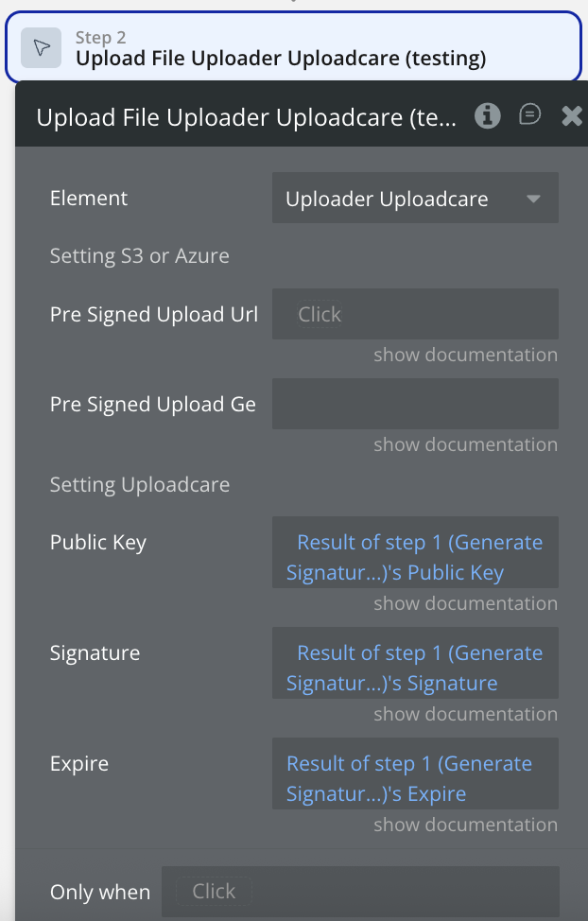This screenshot has height=921, width=588.
Task: Click the Step 2 cursor action icon
Action: pos(42,48)
